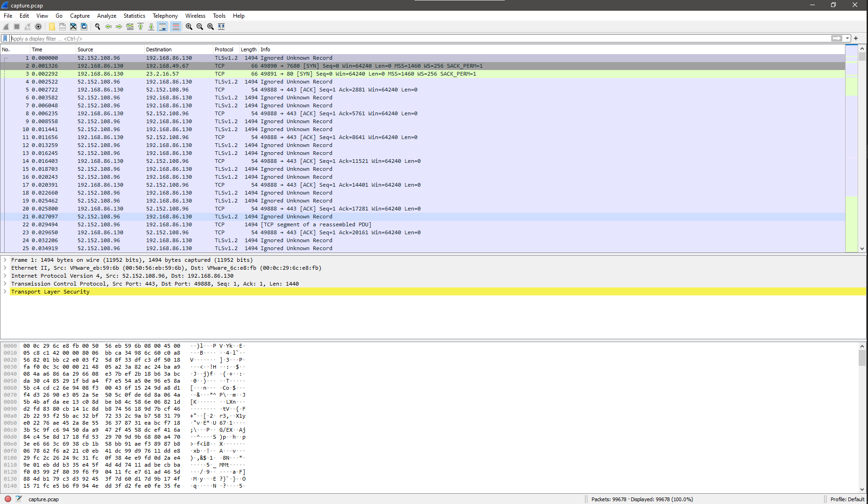Find a packet with the magnifier icon
Viewport: 868px width, 504px height.
click(98, 27)
